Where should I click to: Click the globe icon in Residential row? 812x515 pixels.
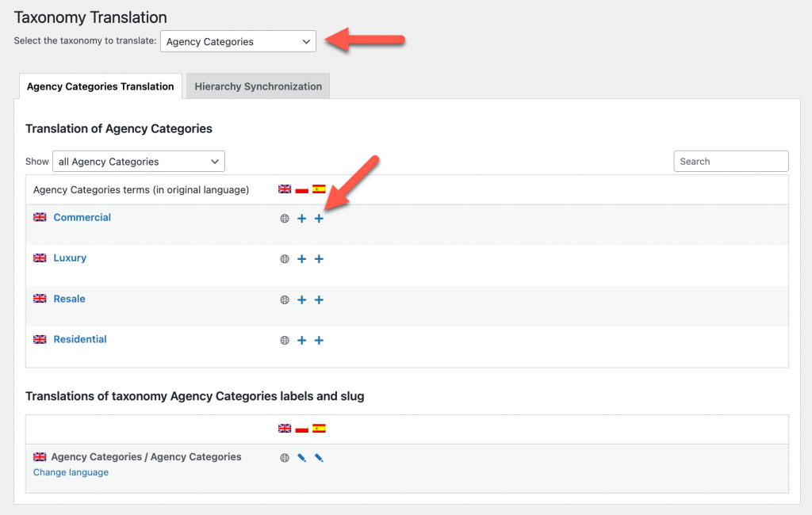(x=285, y=340)
